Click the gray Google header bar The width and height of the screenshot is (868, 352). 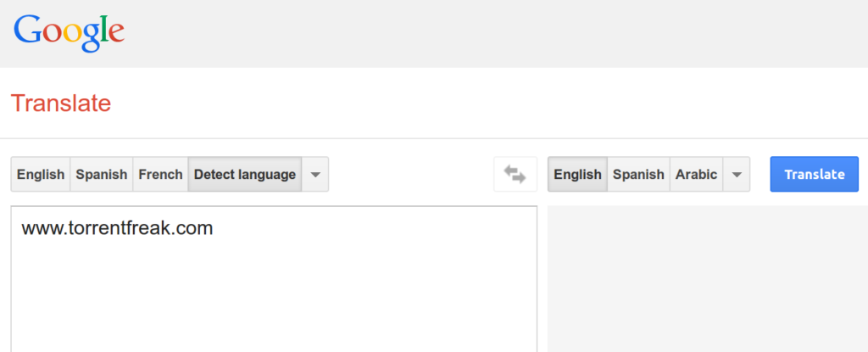pyautogui.click(x=498, y=33)
